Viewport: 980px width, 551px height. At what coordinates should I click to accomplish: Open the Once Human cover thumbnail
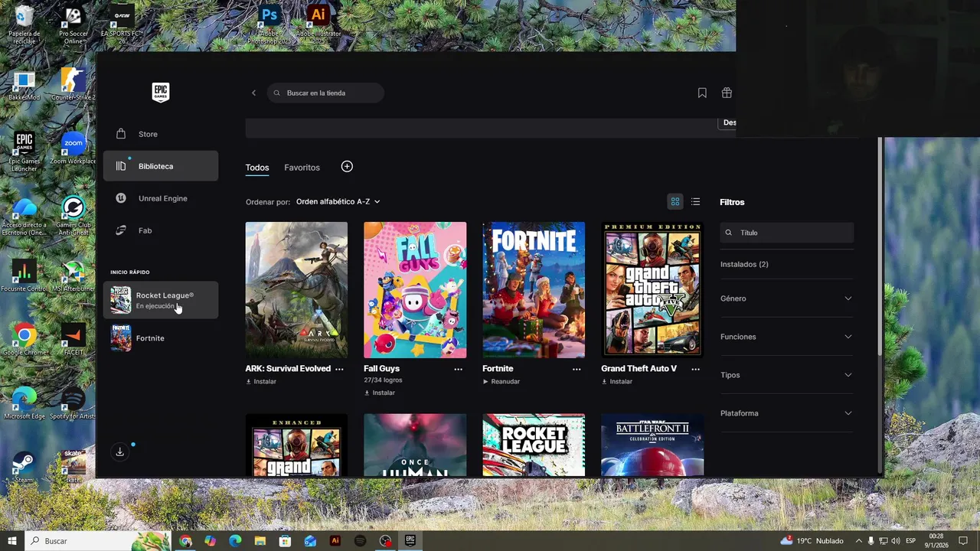click(415, 445)
